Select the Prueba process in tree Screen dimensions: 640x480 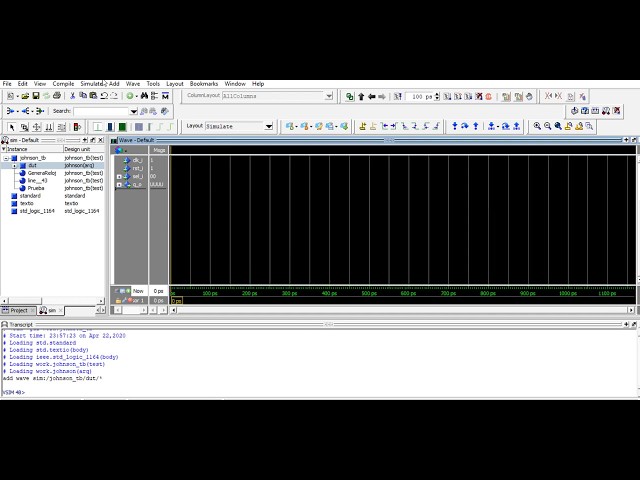point(36,188)
